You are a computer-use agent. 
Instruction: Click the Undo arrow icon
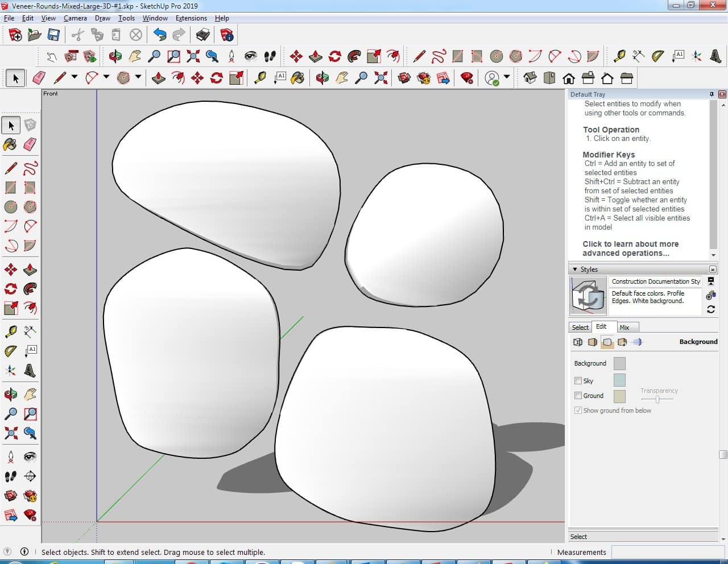(160, 35)
